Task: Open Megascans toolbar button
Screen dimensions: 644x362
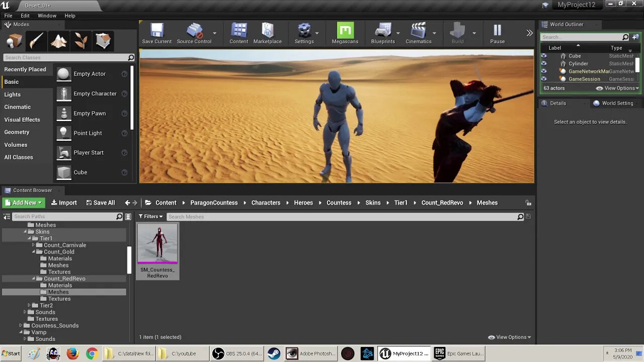Action: point(345,34)
